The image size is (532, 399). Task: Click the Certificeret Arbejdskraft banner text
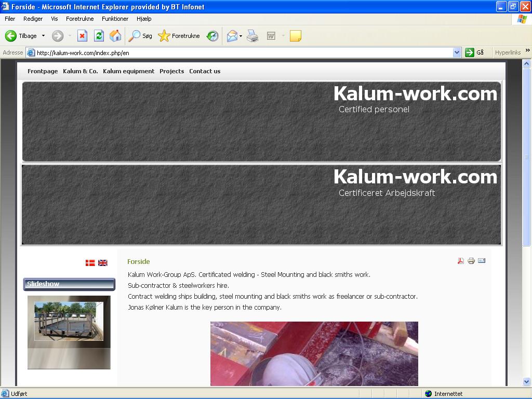click(387, 193)
